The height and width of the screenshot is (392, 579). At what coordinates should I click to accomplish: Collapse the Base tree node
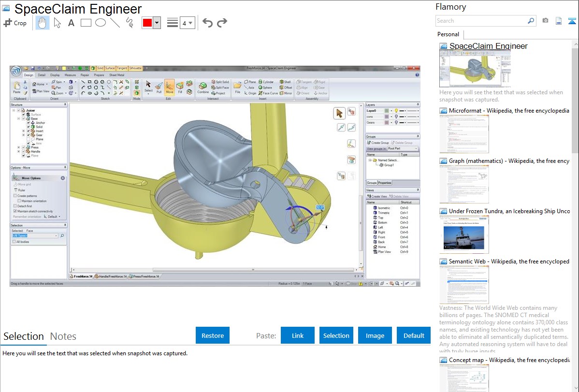coord(18,118)
